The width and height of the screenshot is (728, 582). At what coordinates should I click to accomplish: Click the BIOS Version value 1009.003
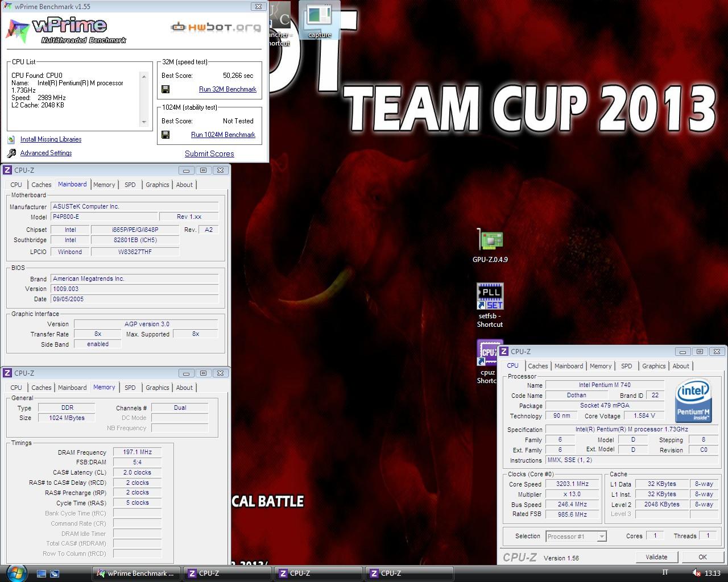tap(134, 289)
